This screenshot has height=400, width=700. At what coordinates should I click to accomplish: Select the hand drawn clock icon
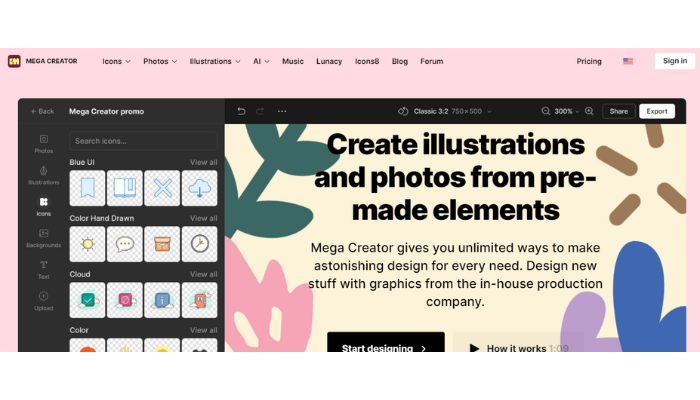click(x=200, y=244)
